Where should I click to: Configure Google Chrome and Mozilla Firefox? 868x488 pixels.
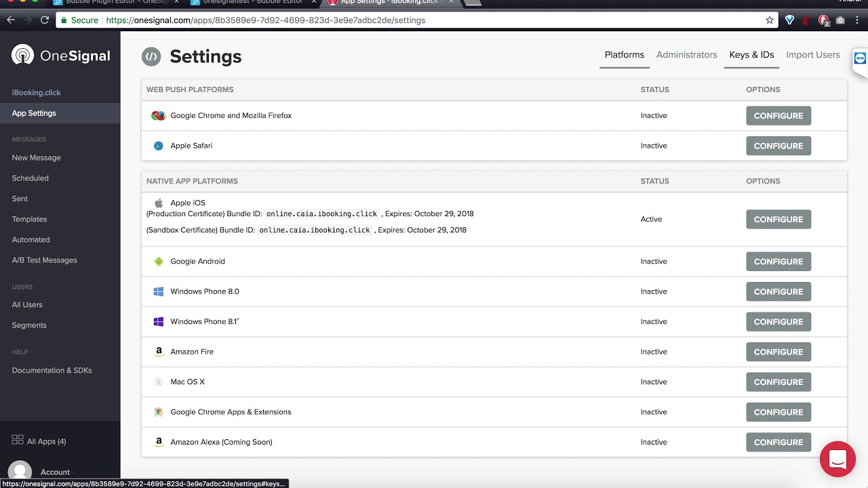pyautogui.click(x=778, y=116)
